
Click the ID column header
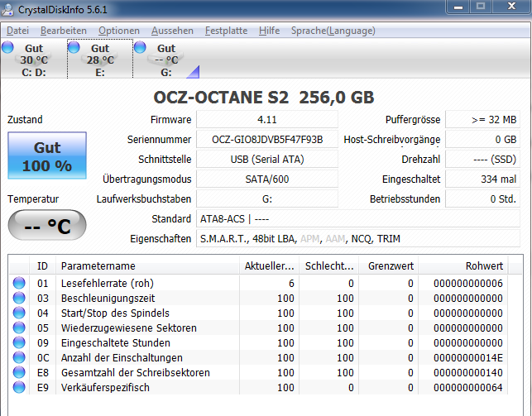click(x=42, y=266)
